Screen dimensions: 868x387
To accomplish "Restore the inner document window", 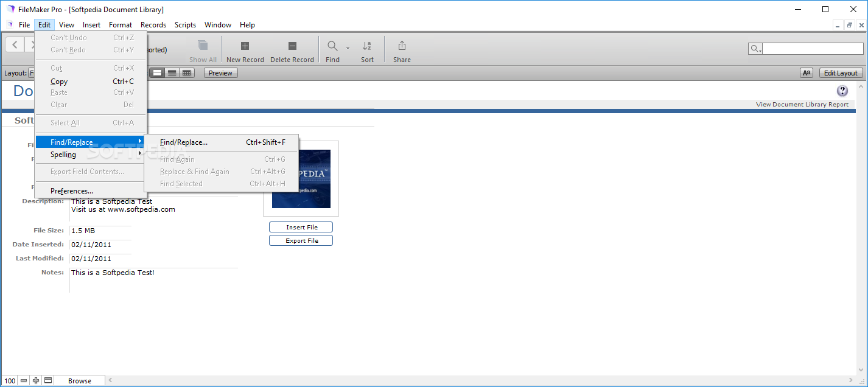I will click(x=850, y=25).
